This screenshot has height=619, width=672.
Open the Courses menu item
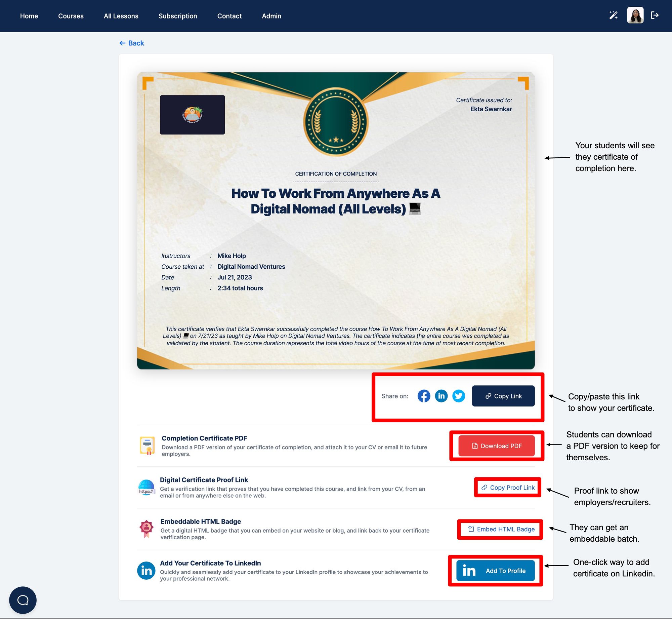coord(71,16)
